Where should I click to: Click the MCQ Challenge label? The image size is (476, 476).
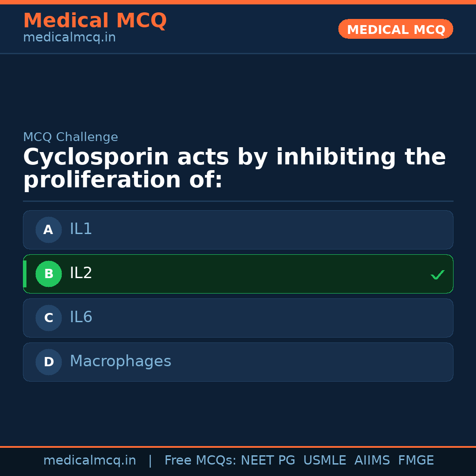click(71, 138)
